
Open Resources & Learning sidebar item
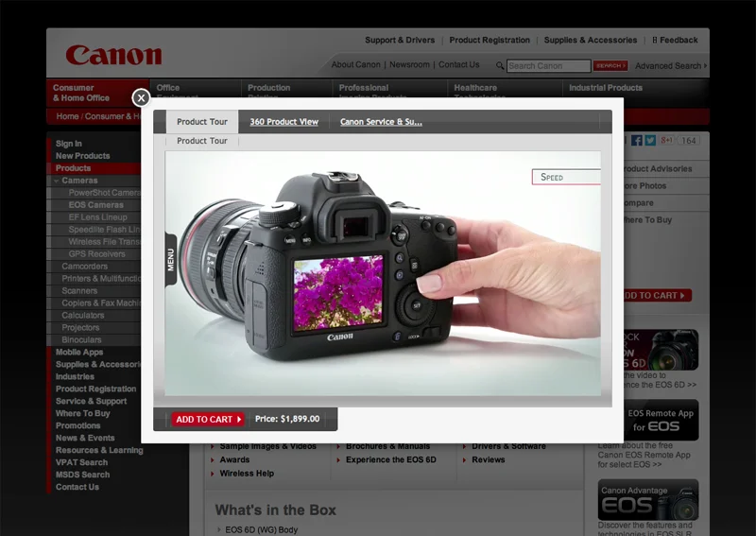point(99,450)
